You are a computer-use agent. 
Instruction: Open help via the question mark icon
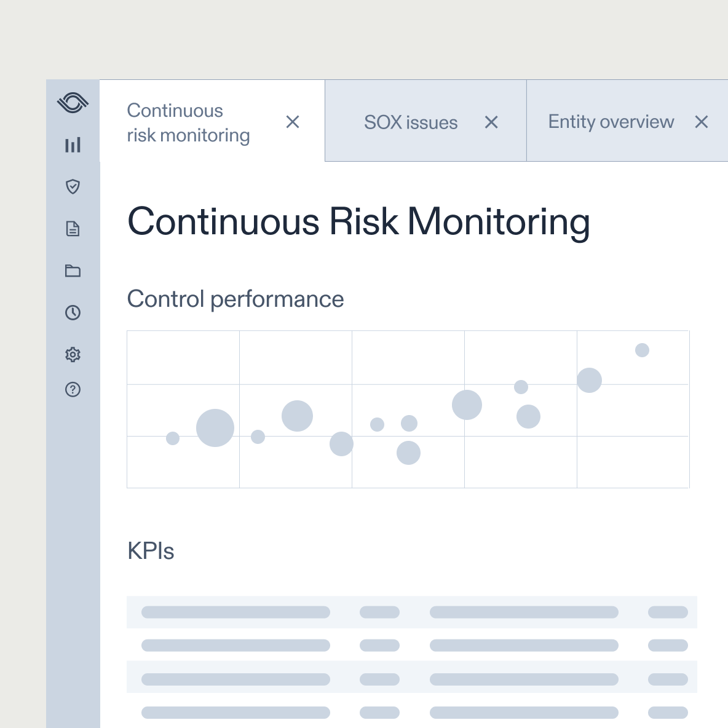tap(73, 389)
